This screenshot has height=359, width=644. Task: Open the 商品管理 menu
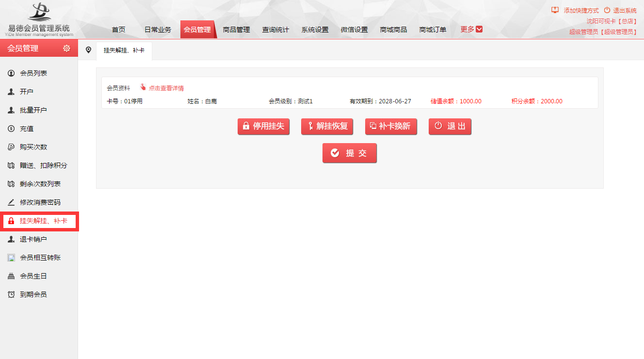237,30
